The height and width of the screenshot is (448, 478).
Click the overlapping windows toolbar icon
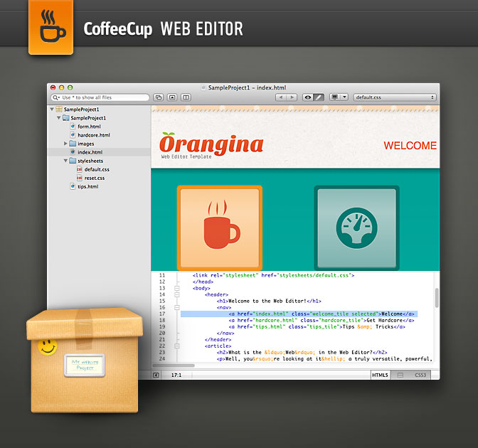pos(158,97)
